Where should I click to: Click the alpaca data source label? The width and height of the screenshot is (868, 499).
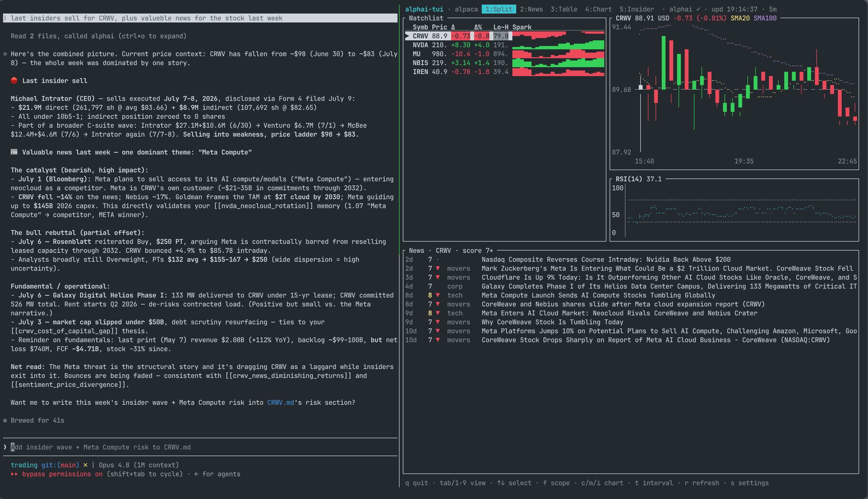pyautogui.click(x=466, y=9)
